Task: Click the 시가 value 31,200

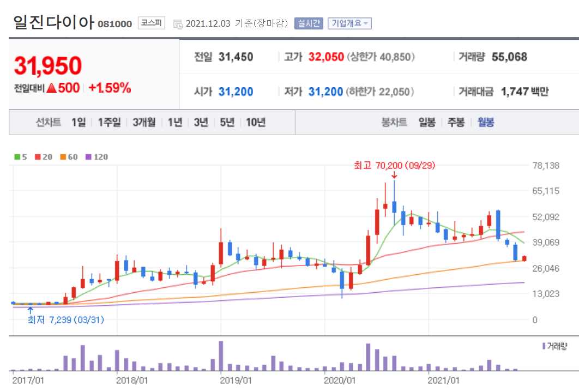Action: [236, 92]
